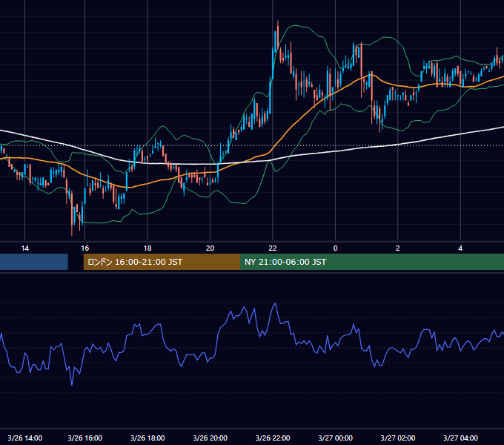Click the 3/26 22:00 time label

tap(273, 438)
